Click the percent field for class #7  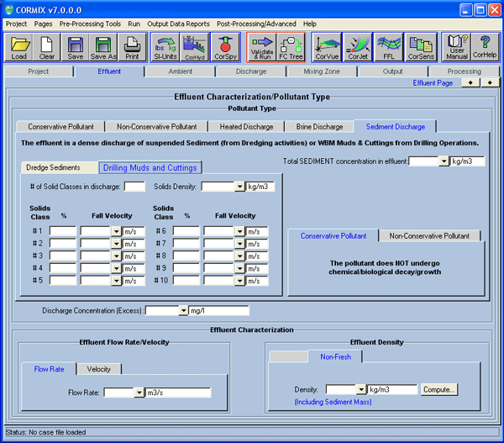click(x=186, y=244)
